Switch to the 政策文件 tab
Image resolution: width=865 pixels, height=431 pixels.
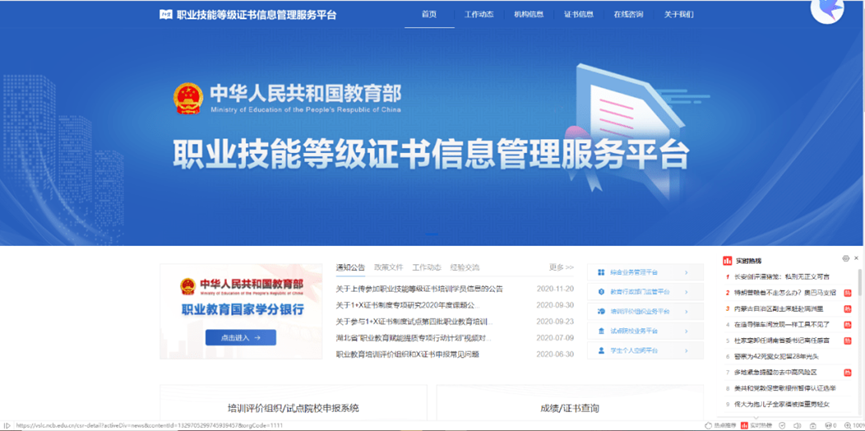coord(388,268)
